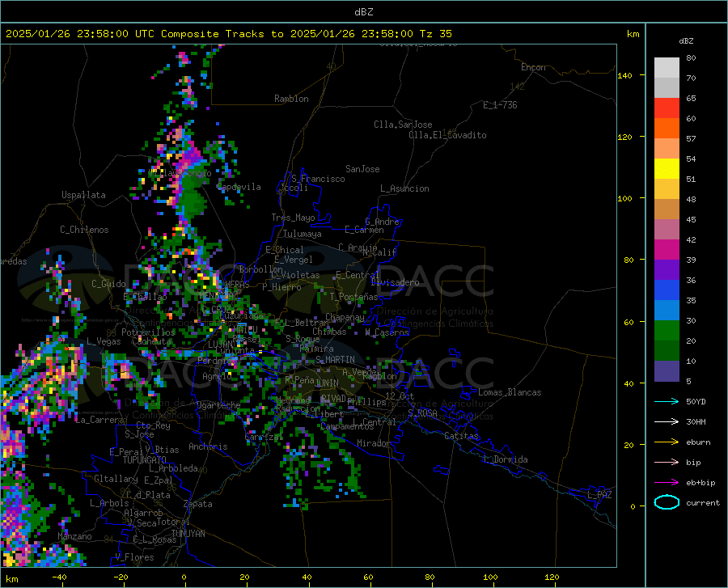Click the Tulumaya map label

coord(303,234)
